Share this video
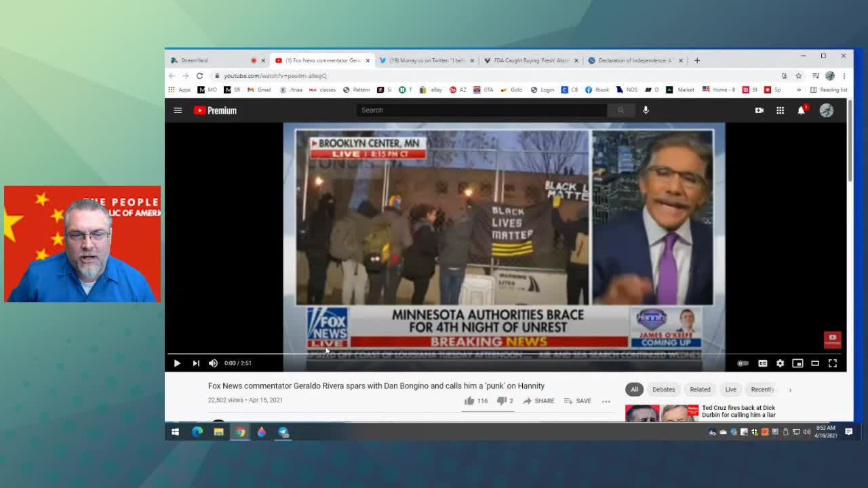This screenshot has height=488, width=868. click(x=538, y=401)
